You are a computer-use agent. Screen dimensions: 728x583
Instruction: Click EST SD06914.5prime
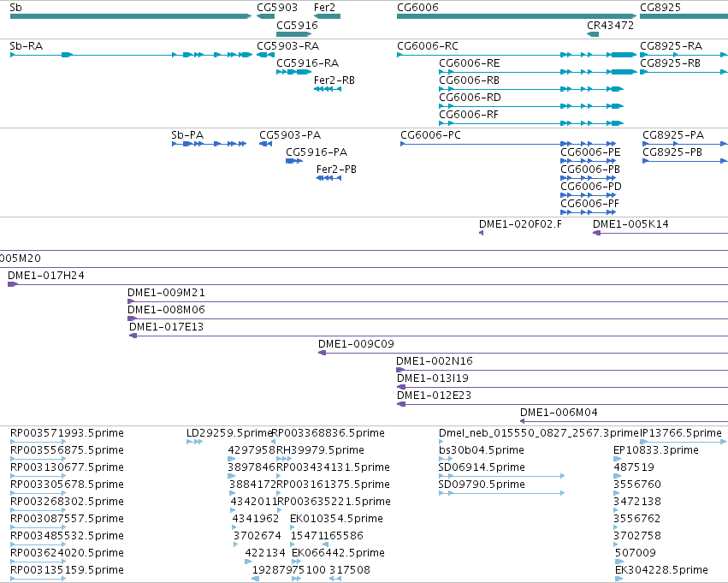[x=482, y=468]
